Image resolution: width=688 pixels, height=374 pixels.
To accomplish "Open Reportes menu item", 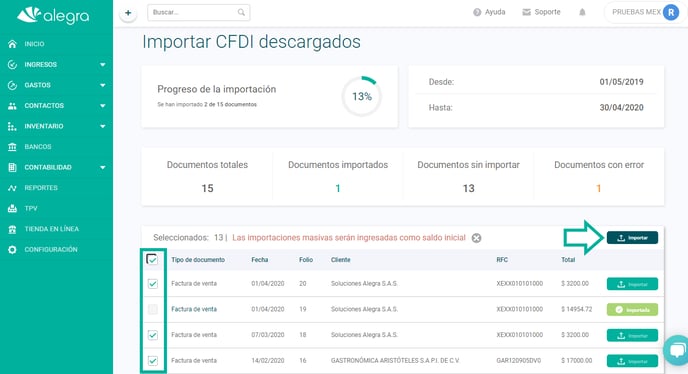I will (41, 188).
